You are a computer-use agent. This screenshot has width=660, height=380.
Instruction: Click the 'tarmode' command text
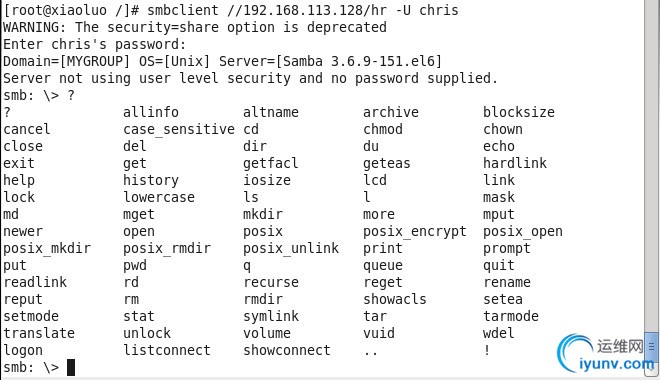coord(511,316)
